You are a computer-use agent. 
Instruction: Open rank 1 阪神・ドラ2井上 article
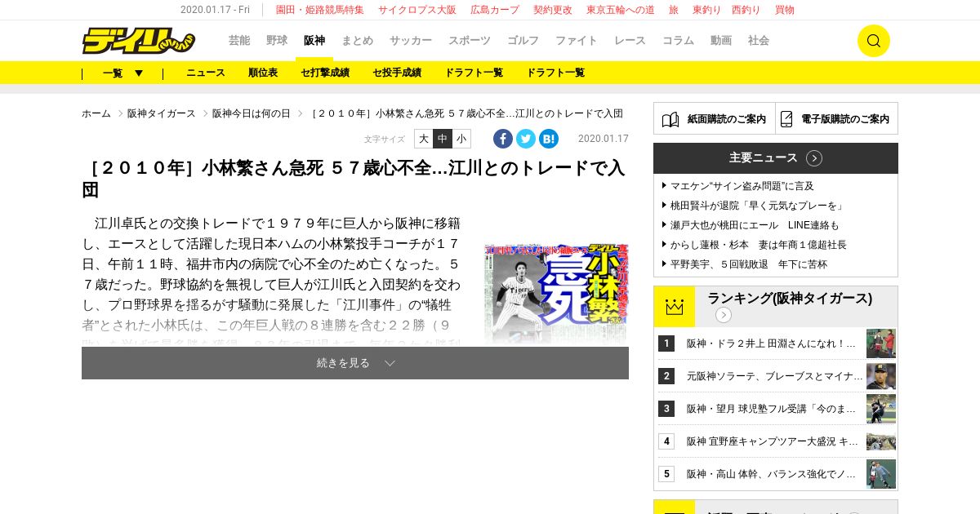(x=771, y=343)
